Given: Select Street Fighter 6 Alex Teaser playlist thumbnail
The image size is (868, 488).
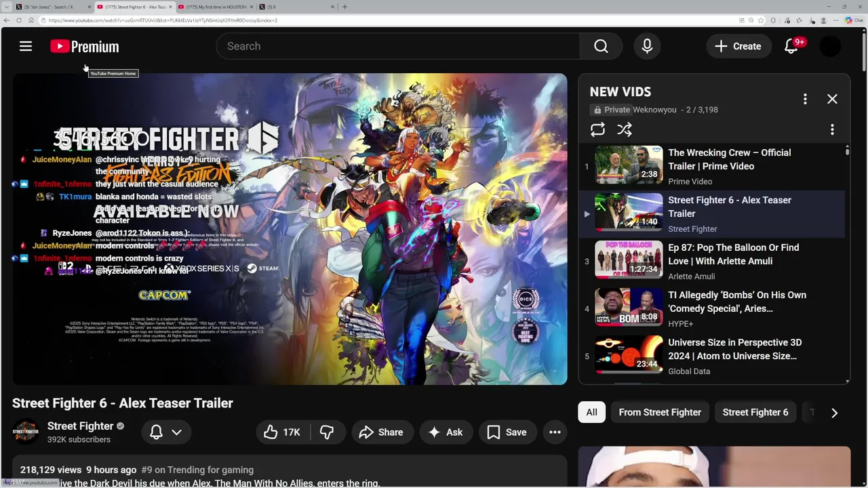Looking at the screenshot, I should [x=629, y=212].
